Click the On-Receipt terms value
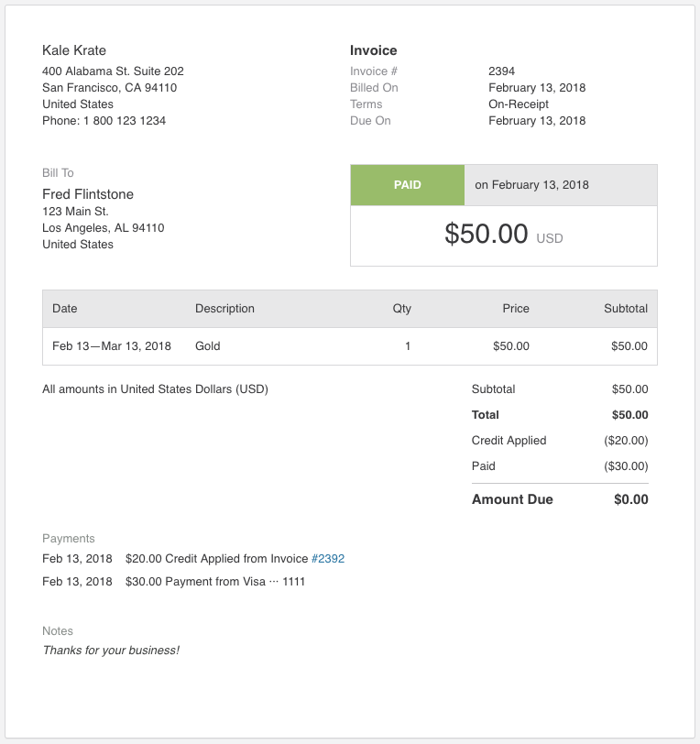Viewport: 700px width, 744px height. [519, 104]
